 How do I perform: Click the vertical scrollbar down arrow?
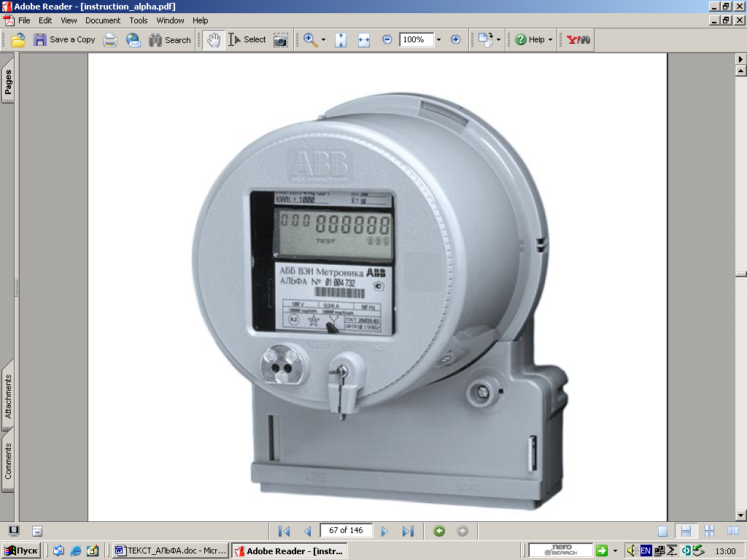click(x=741, y=516)
